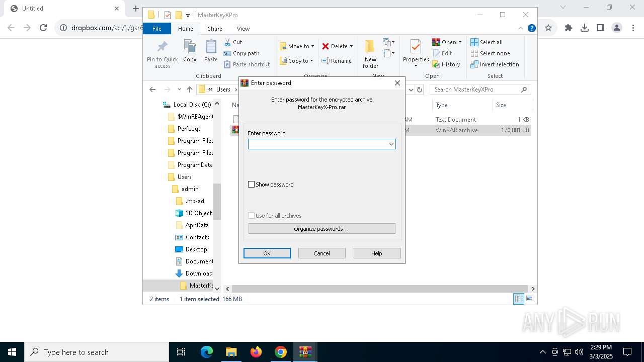Open Firefox from the taskbar
The height and width of the screenshot is (362, 644).
pos(256,352)
